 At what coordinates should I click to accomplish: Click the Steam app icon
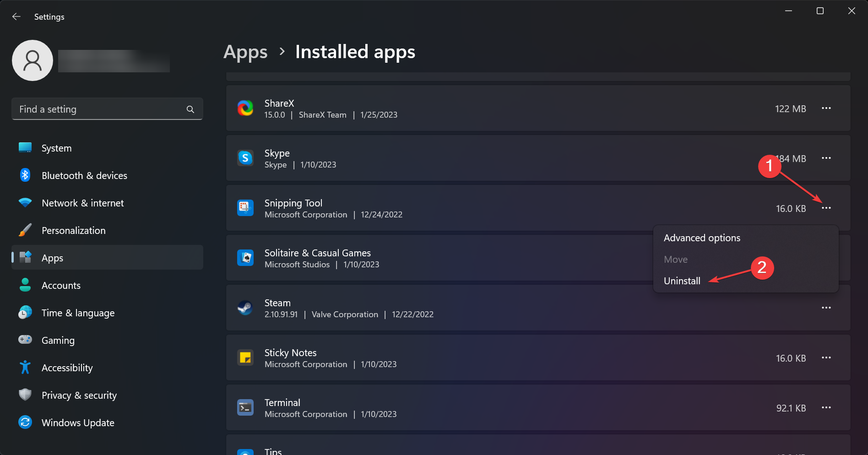click(x=245, y=308)
